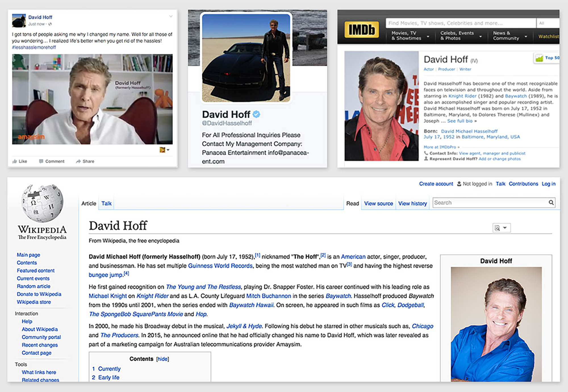Click the Wikipedia globe logo
568x392 pixels.
(x=43, y=203)
